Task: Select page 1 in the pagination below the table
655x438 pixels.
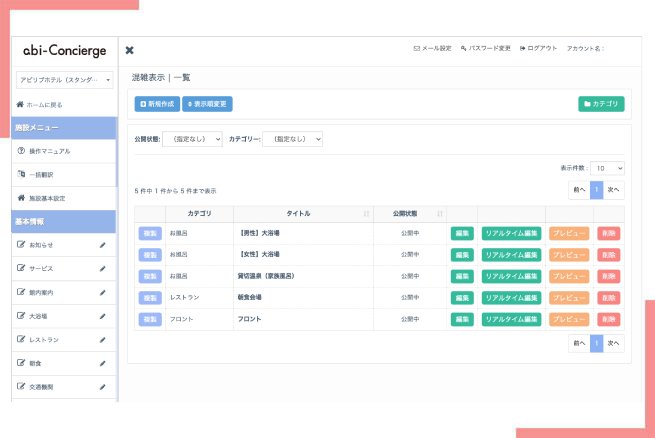Action: point(597,343)
